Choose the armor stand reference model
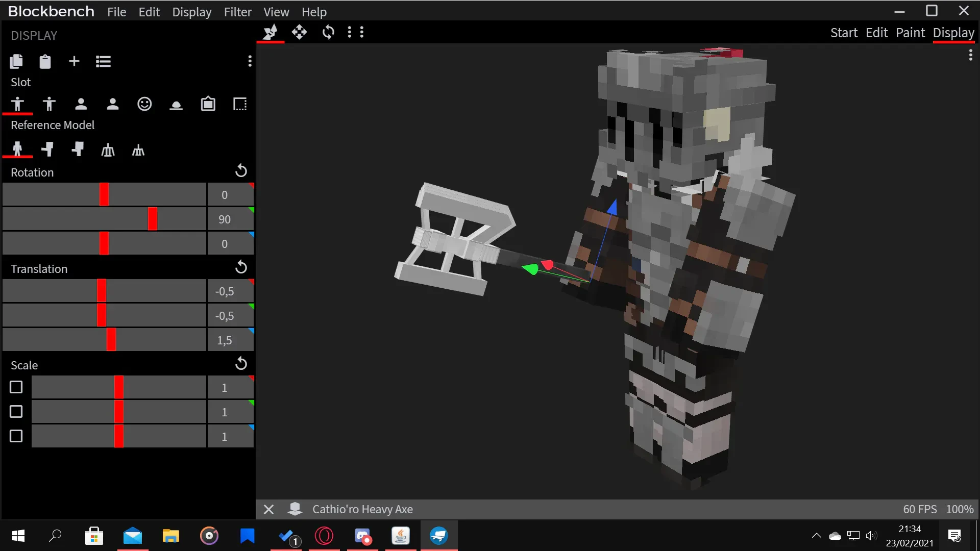This screenshot has width=980, height=551. pyautogui.click(x=108, y=150)
